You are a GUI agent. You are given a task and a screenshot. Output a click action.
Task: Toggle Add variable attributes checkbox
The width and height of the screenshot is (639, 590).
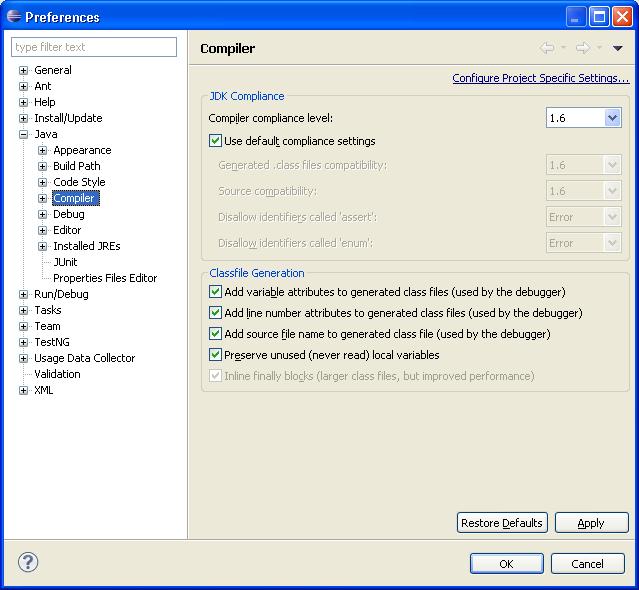point(215,292)
